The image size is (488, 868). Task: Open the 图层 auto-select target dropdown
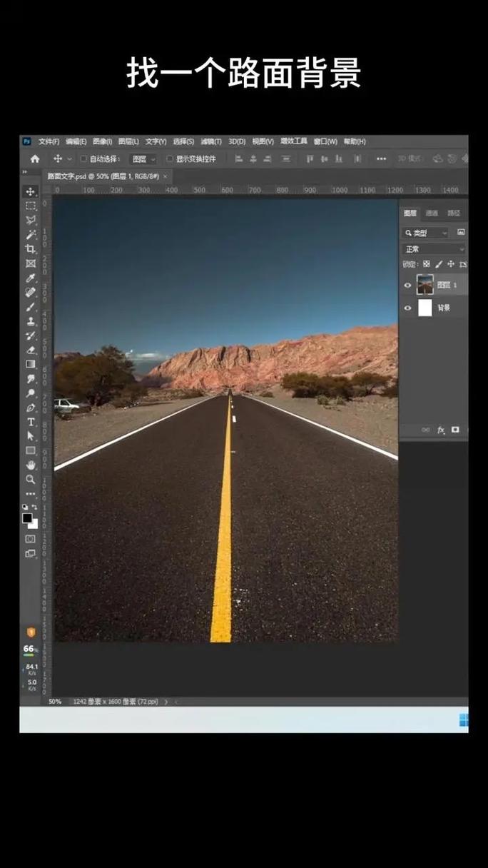pyautogui.click(x=143, y=158)
